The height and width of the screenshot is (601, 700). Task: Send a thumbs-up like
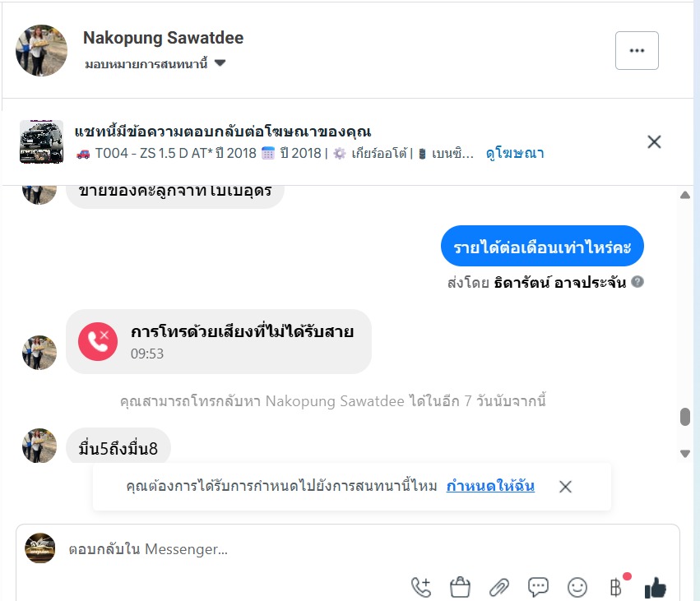point(655,587)
